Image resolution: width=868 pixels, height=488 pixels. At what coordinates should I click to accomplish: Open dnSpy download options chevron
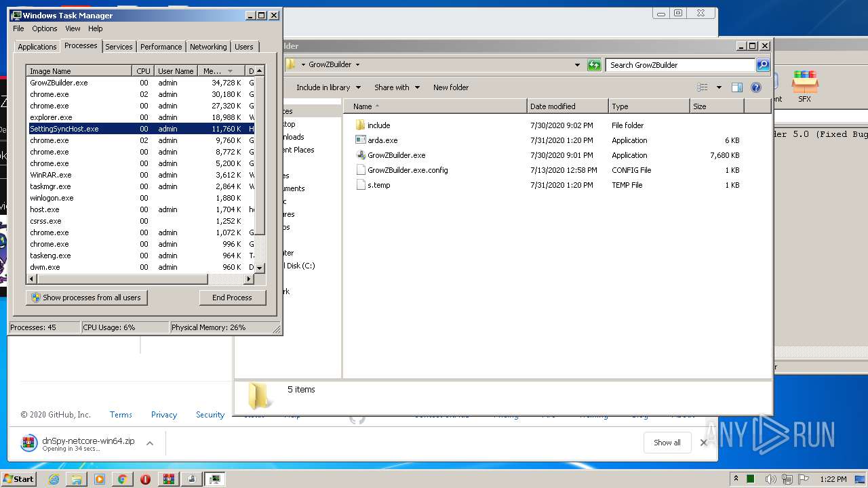pyautogui.click(x=150, y=443)
